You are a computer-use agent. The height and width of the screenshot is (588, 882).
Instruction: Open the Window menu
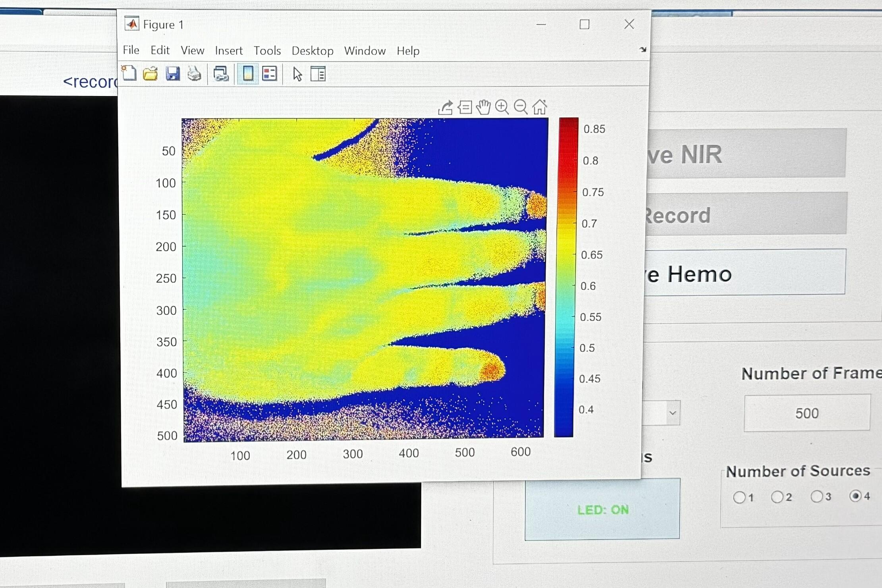pos(365,51)
